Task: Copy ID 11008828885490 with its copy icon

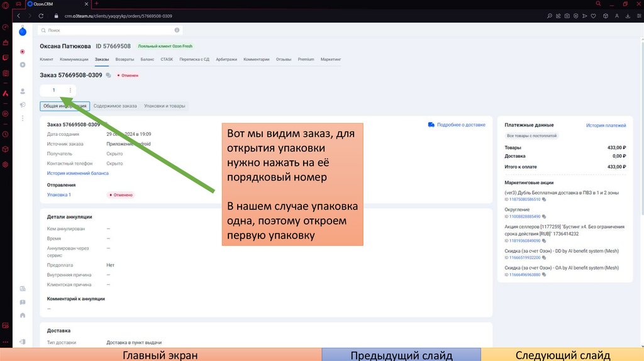Action: [544, 216]
